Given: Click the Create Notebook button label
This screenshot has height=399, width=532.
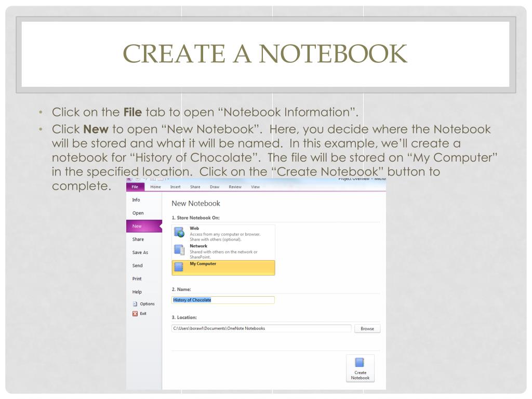Looking at the screenshot, I should click(360, 375).
